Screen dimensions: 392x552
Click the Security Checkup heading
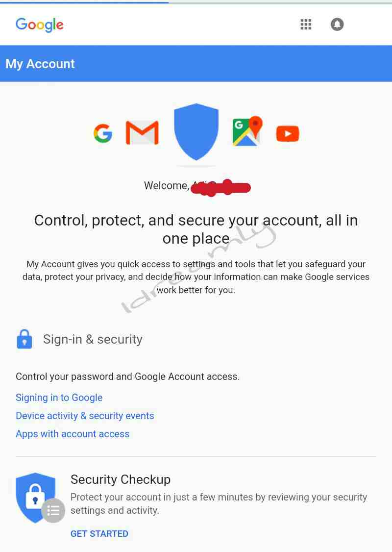(x=121, y=479)
